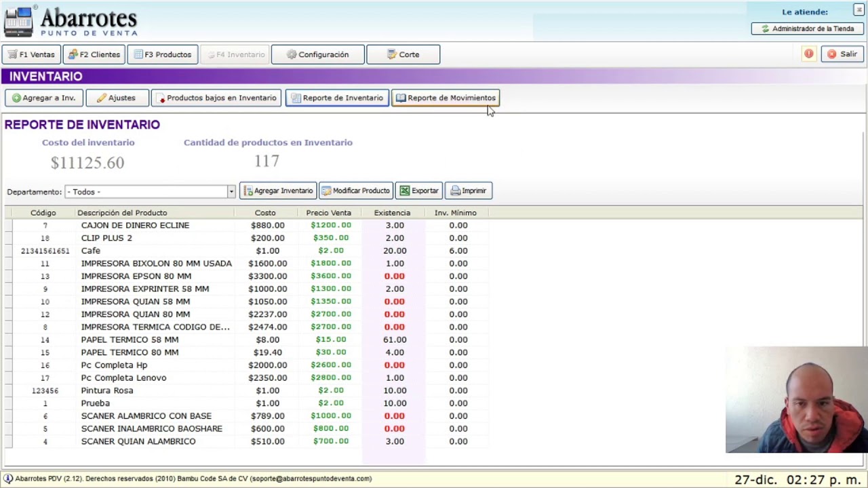
Task: Click the 61.00 existencia value
Action: pos(395,340)
